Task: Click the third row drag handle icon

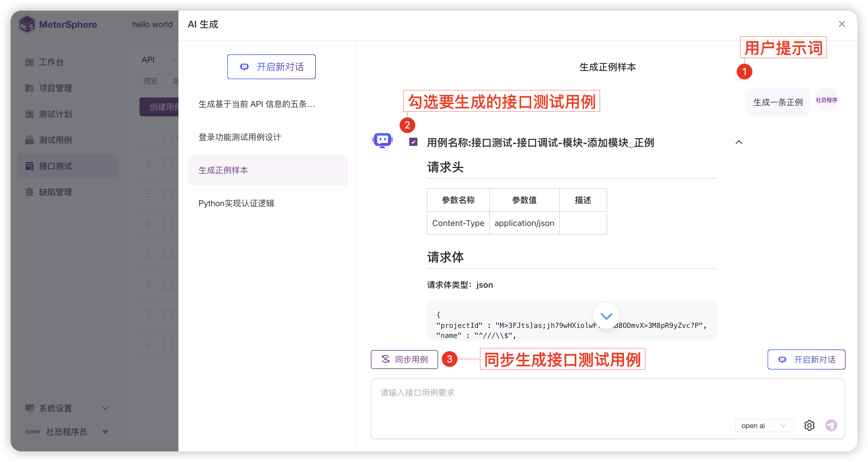Action: (149, 224)
